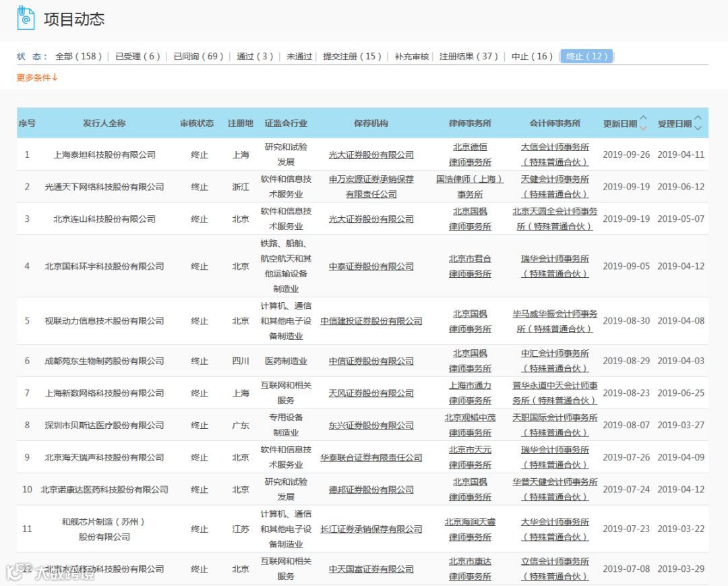Screen dimensions: 728x586
Task: Open 德邦证券股份有限公司 sponsor link
Action: point(371,490)
